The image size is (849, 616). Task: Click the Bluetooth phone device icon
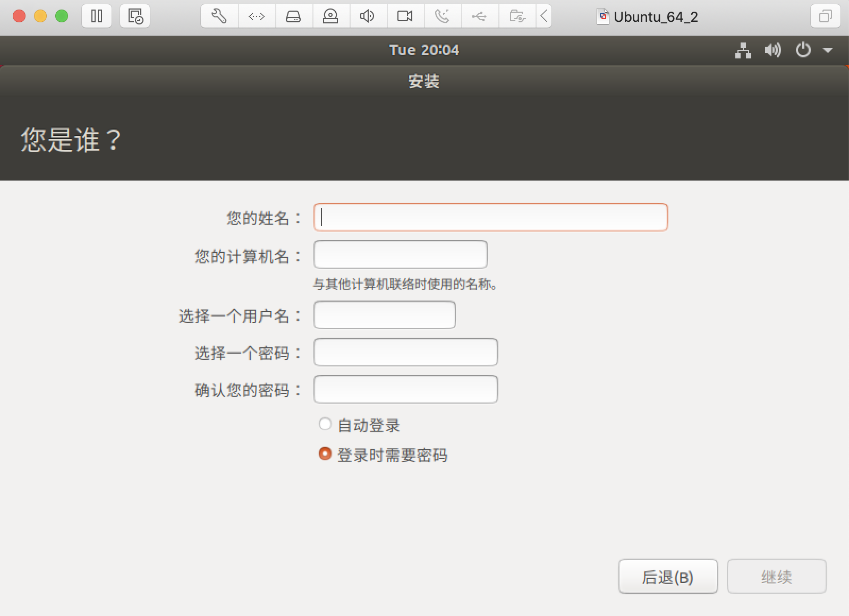(442, 16)
